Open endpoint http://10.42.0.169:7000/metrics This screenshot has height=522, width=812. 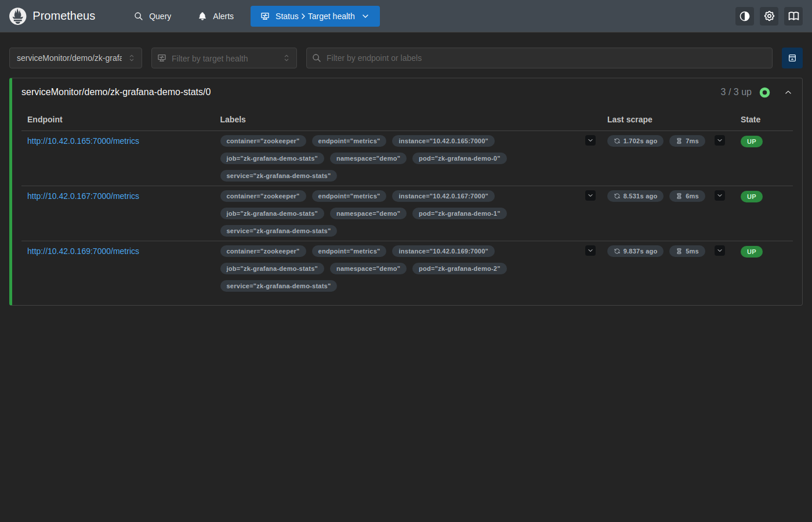point(83,251)
